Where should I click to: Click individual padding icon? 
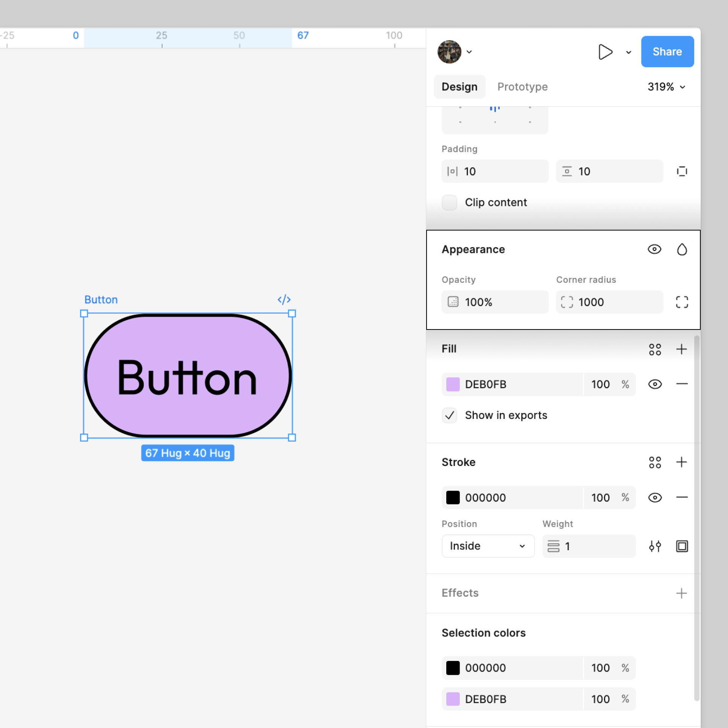click(681, 171)
